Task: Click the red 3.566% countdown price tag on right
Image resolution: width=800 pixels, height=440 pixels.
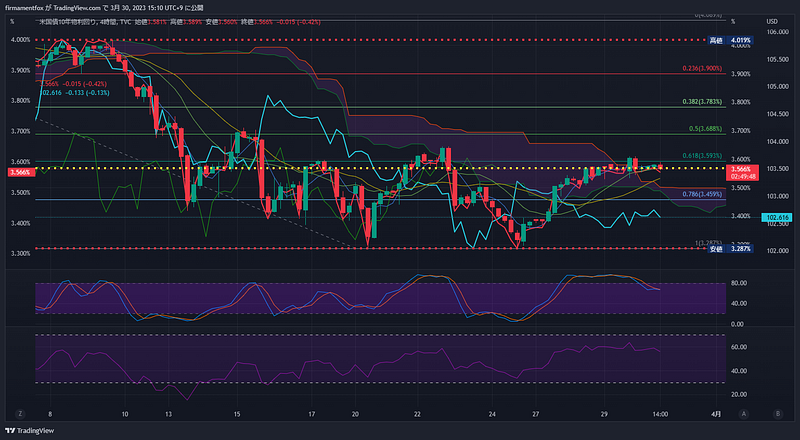Action: click(742, 173)
